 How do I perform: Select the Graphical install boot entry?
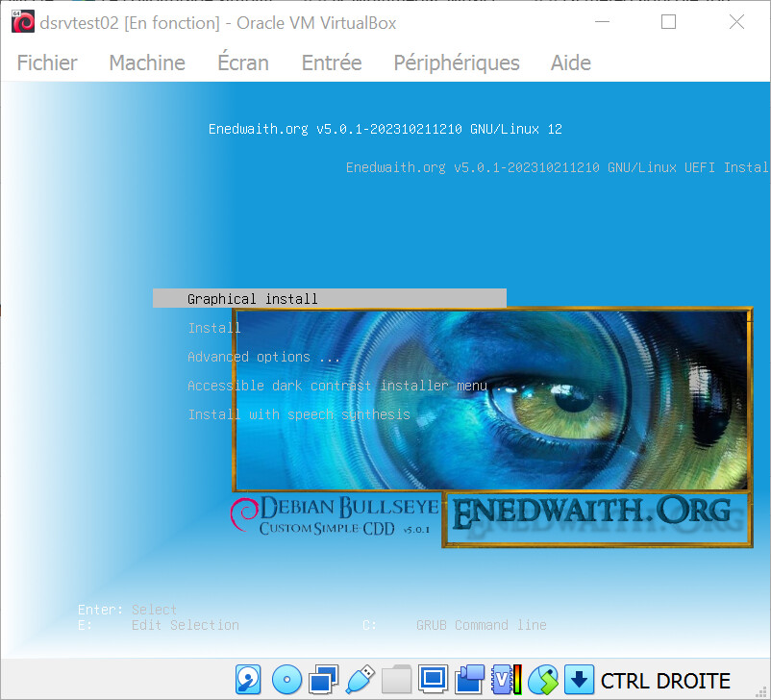pyautogui.click(x=330, y=298)
